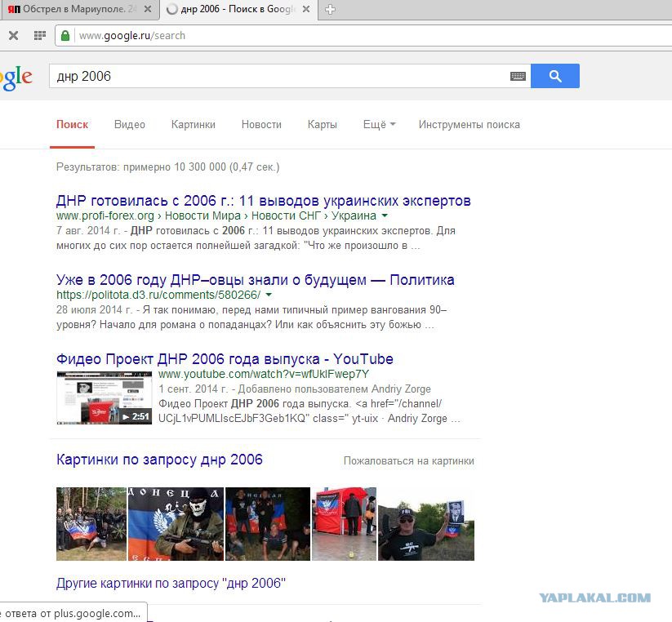Open image of men at night with flag

[x=268, y=524]
